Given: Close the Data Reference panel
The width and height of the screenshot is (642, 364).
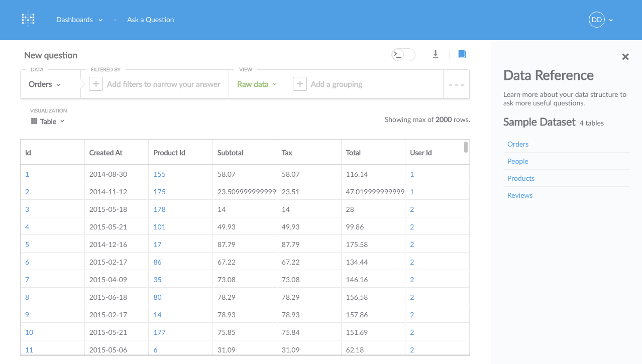Looking at the screenshot, I should (x=625, y=57).
